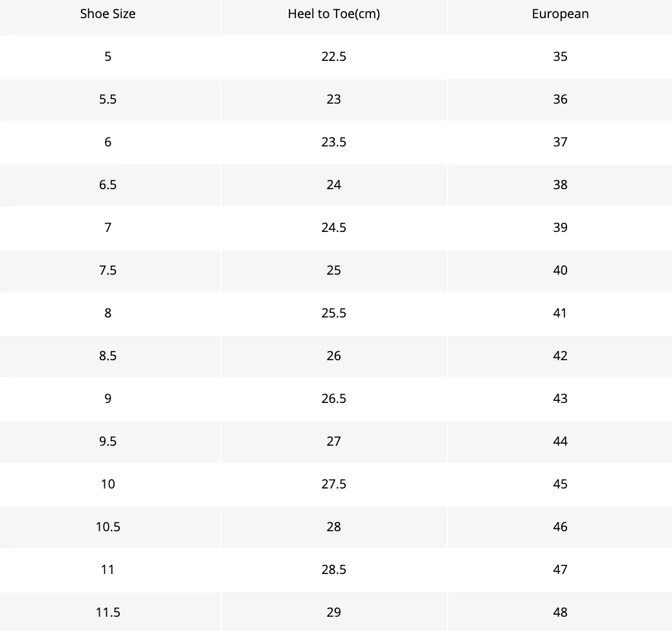Image resolution: width=672 pixels, height=631 pixels.
Task: Click the 29 cm measurement cell
Action: [334, 612]
